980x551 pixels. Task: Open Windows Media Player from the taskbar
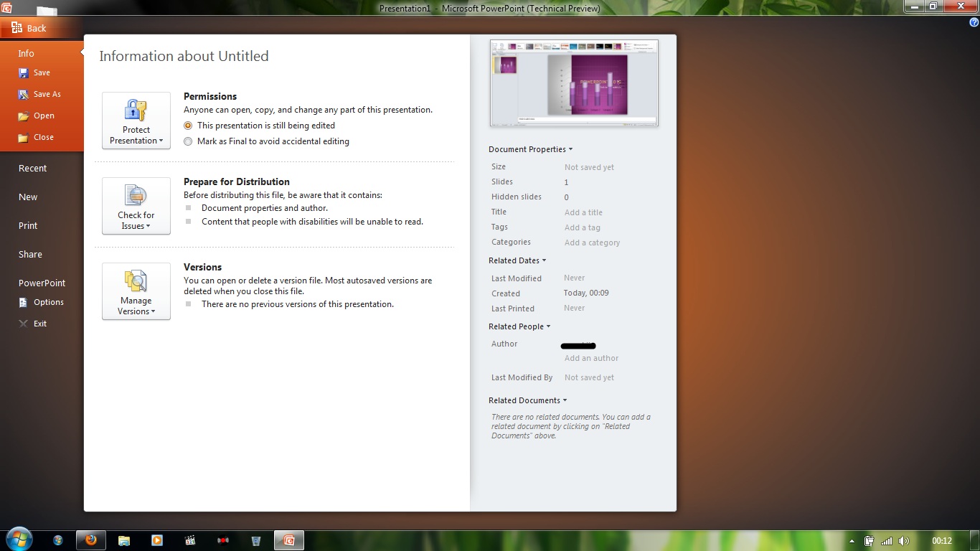click(x=157, y=540)
